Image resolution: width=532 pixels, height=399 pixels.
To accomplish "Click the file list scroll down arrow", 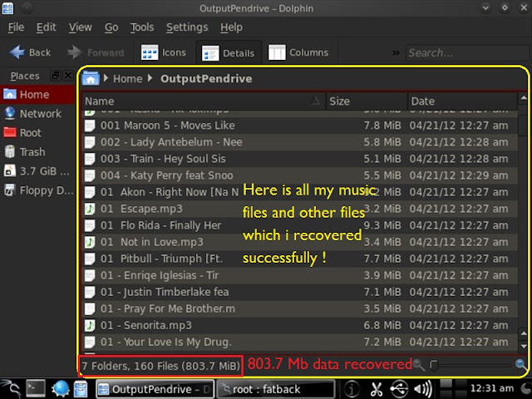I will coord(523,346).
